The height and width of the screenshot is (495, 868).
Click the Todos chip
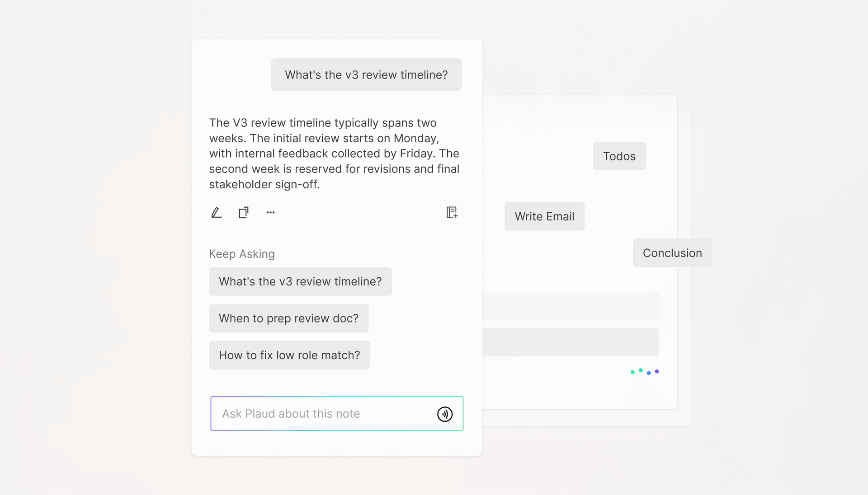pyautogui.click(x=619, y=156)
